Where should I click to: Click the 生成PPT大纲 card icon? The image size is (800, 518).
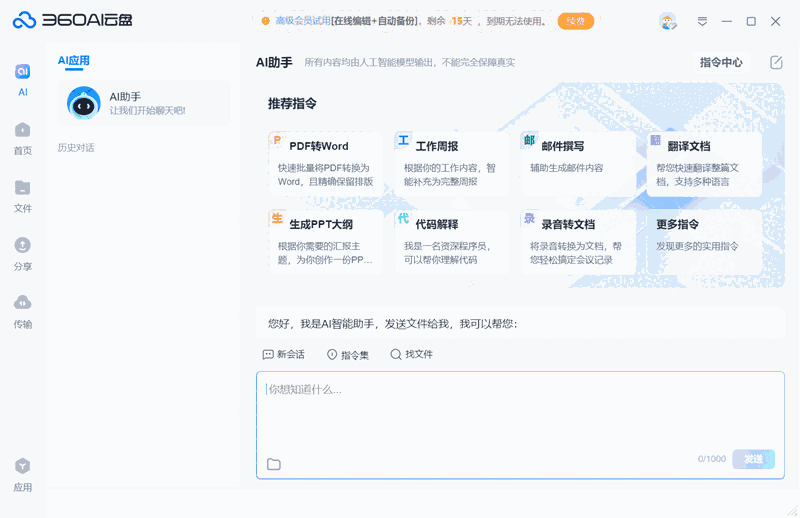pyautogui.click(x=277, y=218)
